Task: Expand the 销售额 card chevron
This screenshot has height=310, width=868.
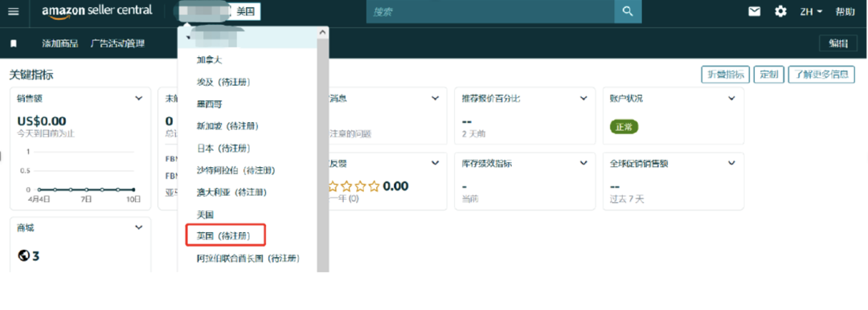Action: (139, 99)
